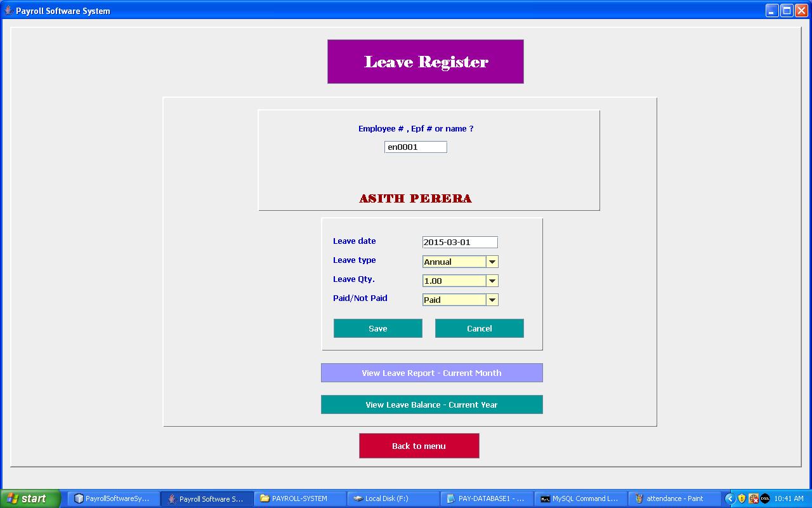
Task: Open the Windows Start menu
Action: click(x=30, y=498)
